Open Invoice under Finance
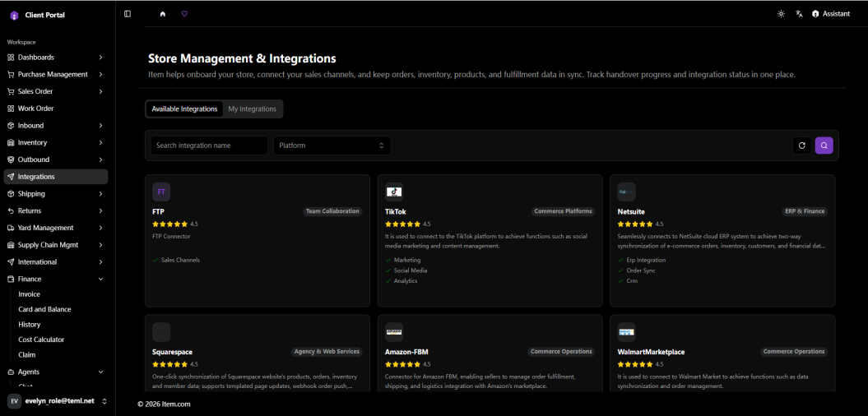Viewport: 868px width, 416px height. point(29,294)
